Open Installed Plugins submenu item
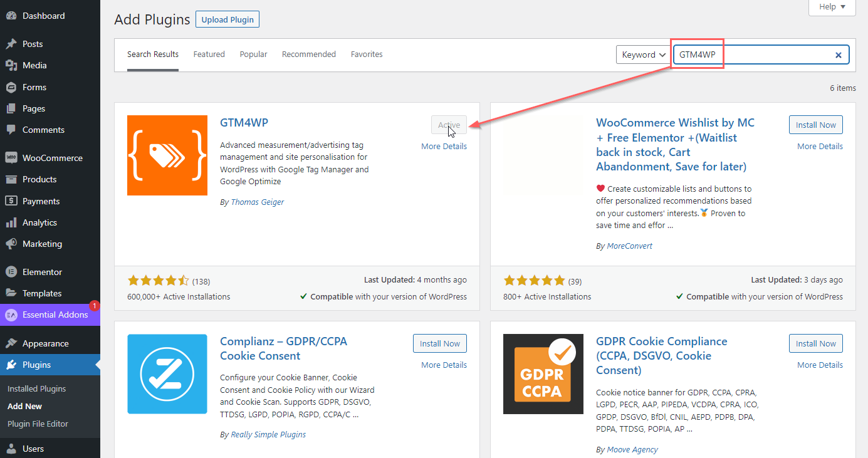The height and width of the screenshot is (458, 868). click(36, 388)
